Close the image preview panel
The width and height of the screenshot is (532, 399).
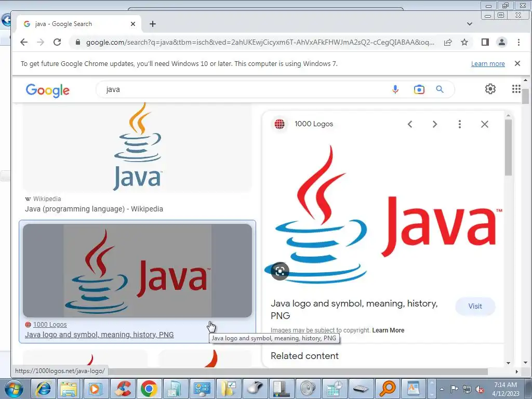(x=485, y=124)
